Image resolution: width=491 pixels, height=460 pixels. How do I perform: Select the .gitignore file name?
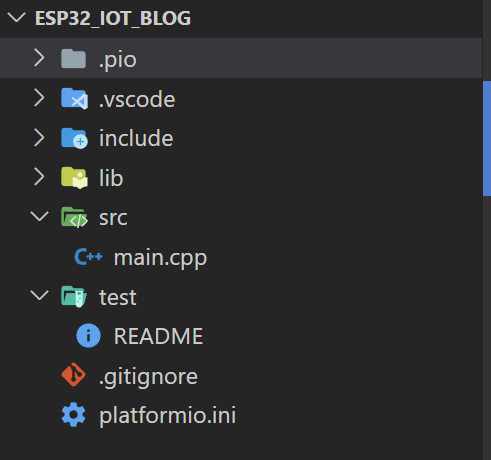pos(148,377)
